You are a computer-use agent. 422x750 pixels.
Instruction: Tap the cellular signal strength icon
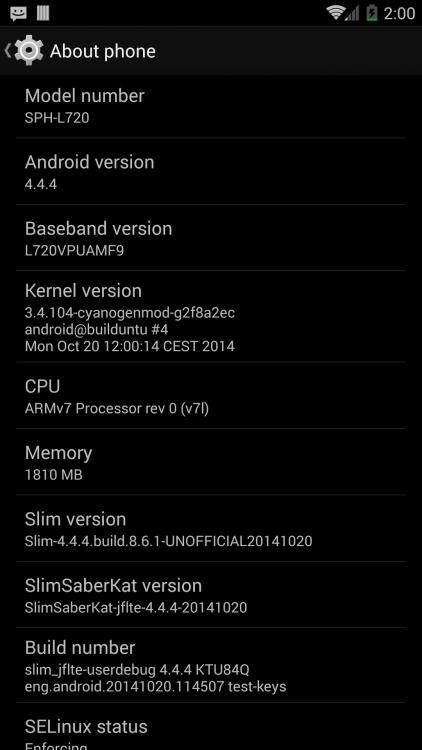coord(352,13)
